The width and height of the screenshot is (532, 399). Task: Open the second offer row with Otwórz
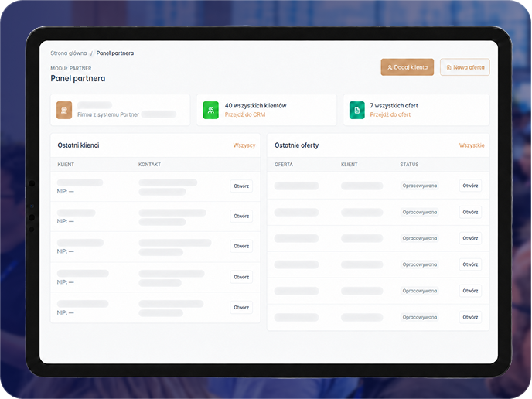pyautogui.click(x=470, y=212)
